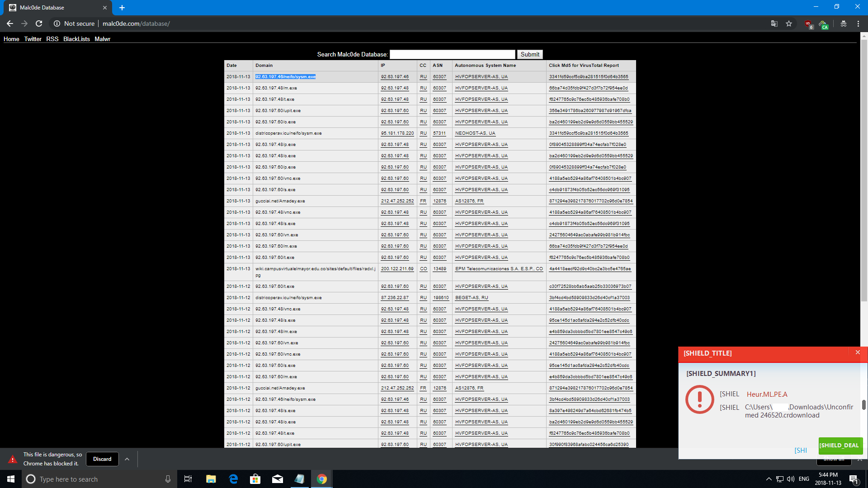Viewport: 868px width, 488px height.
Task: Open the RSS menu link
Action: (52, 39)
